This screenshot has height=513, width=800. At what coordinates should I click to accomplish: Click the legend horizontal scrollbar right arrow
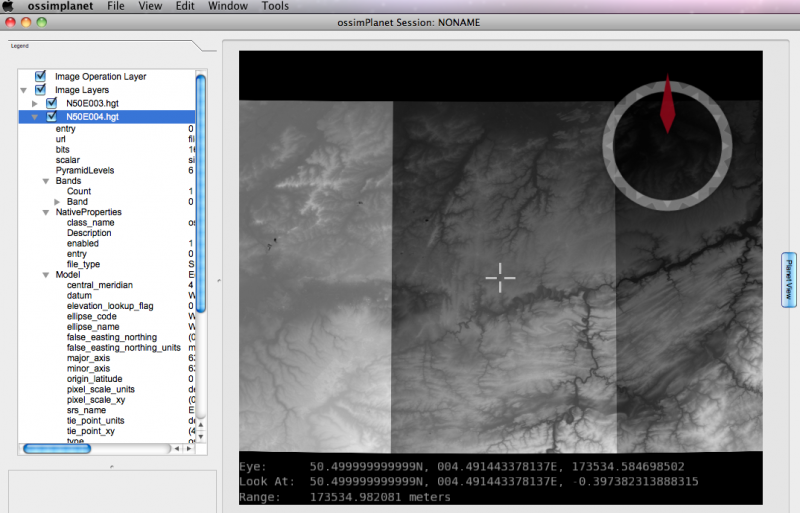[188, 448]
